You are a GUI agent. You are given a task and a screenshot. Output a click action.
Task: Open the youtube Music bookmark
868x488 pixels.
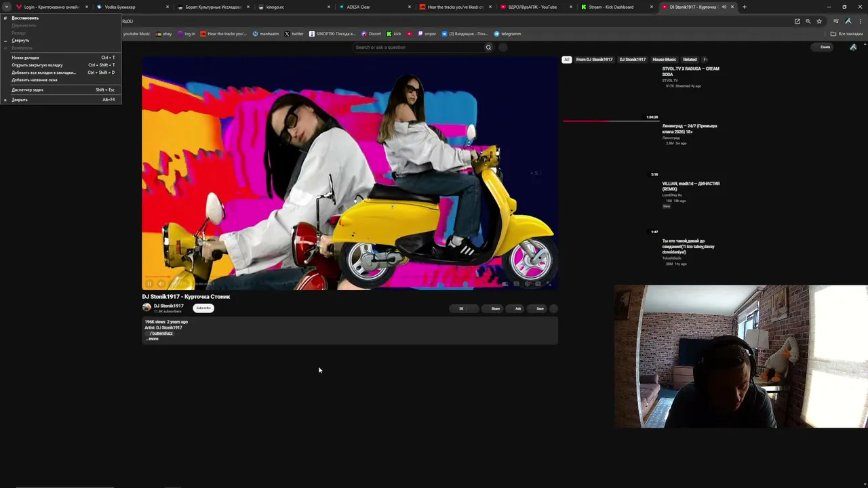pos(136,34)
